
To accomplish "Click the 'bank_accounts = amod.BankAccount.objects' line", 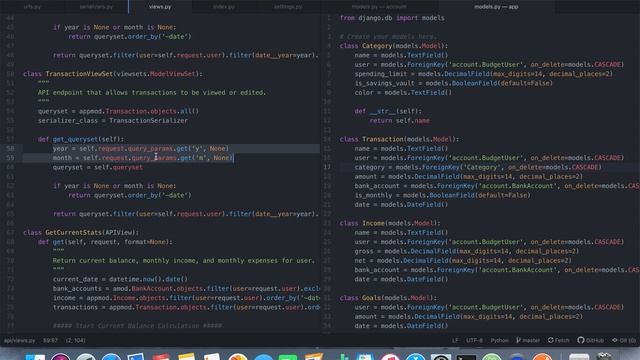I will 186,289.
